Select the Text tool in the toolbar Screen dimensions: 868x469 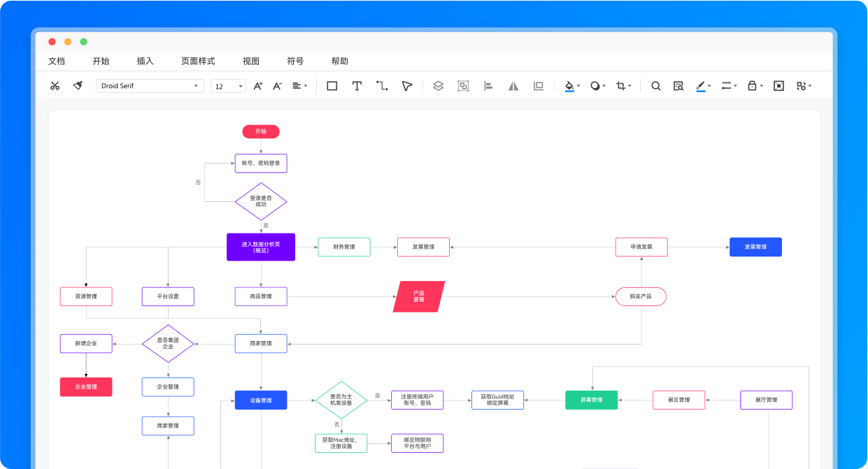[x=357, y=85]
